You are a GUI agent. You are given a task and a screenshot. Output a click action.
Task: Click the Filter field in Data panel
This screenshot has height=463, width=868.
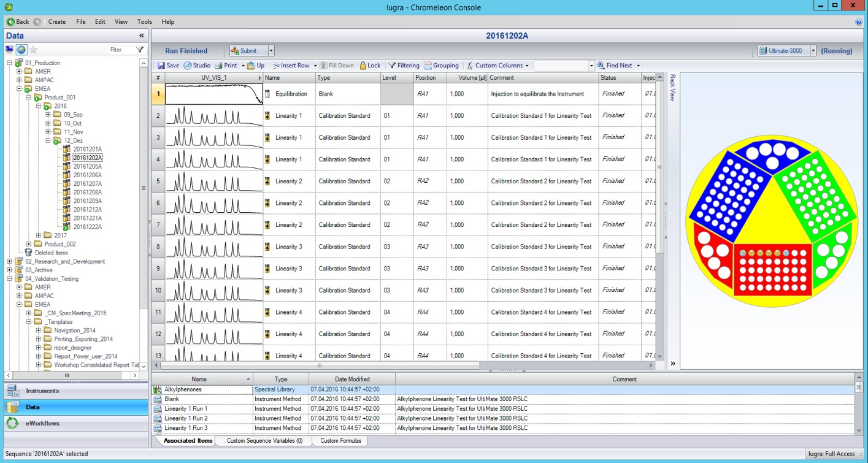(x=121, y=50)
